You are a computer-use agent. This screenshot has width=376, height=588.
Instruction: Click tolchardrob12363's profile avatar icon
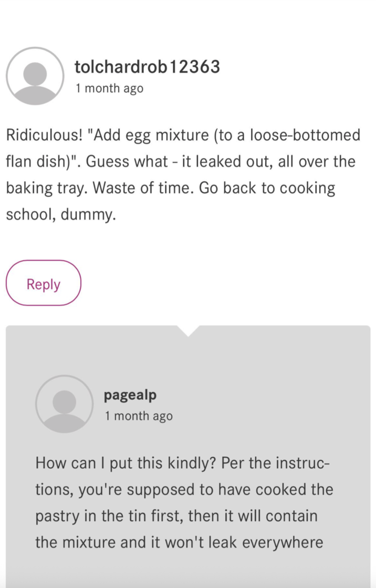(35, 76)
